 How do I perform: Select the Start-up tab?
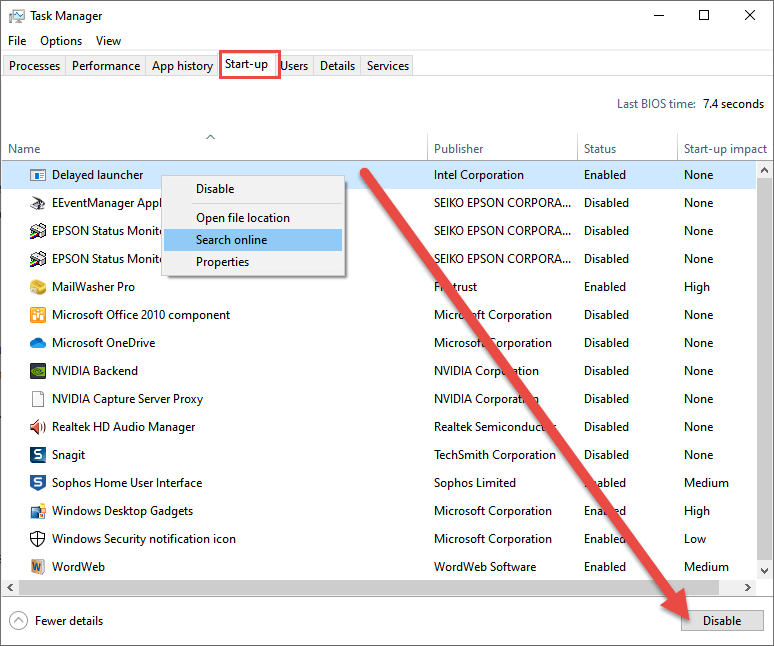(246, 64)
